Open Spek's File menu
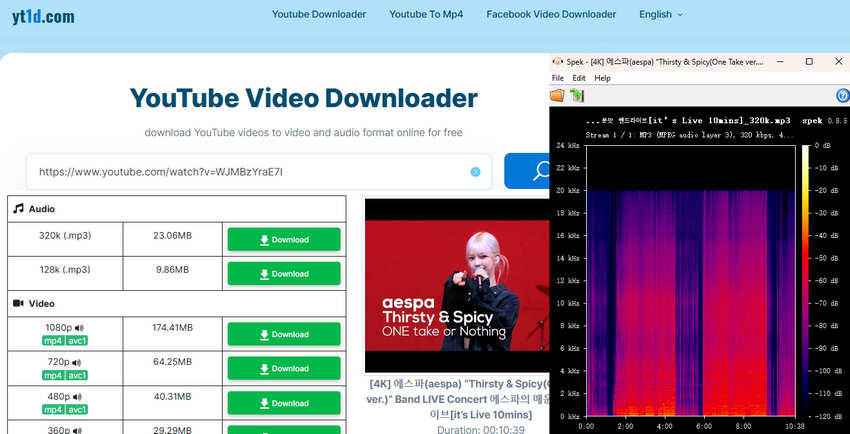Screen dimensions: 850x434 (x=558, y=78)
